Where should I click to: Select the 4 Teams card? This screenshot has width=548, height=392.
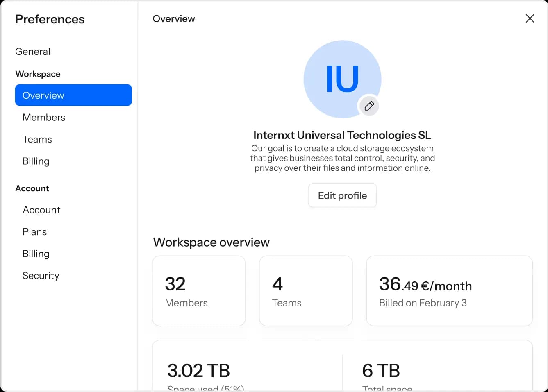tap(306, 291)
